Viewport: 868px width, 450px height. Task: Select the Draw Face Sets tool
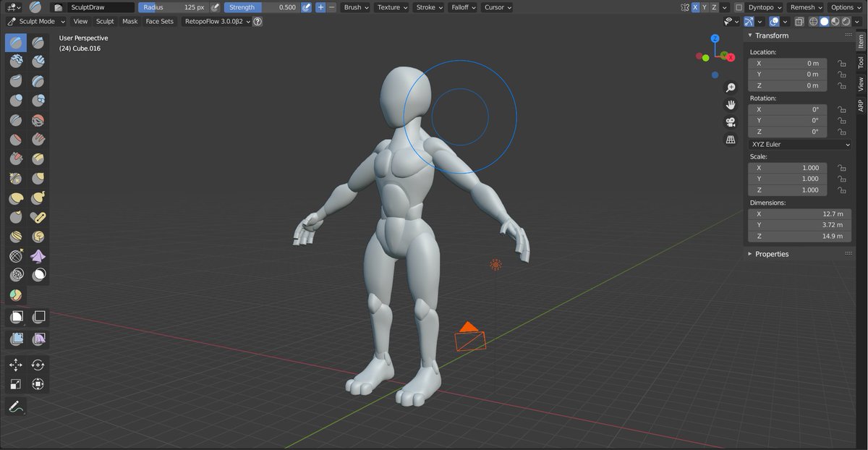coord(16,294)
